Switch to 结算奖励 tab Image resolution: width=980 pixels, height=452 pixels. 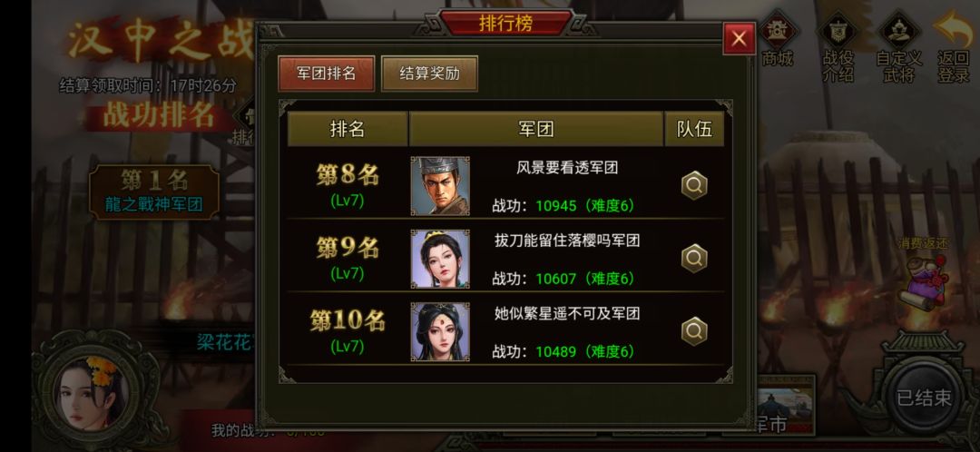tap(429, 74)
